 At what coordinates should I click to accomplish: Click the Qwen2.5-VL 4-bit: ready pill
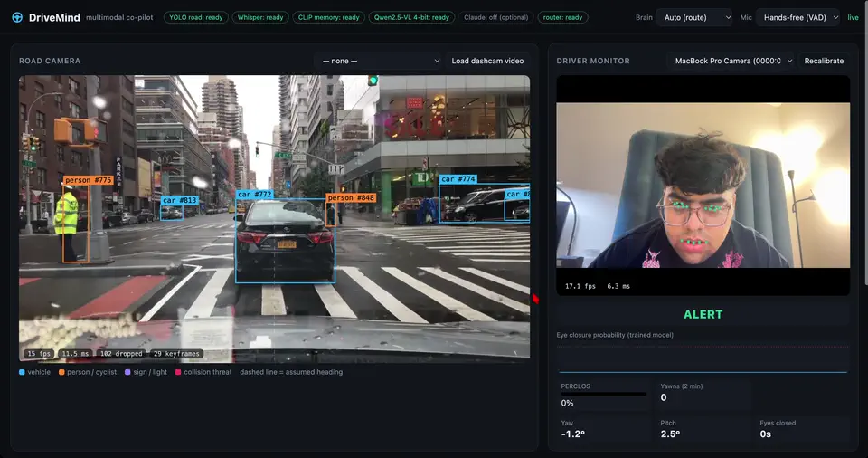click(x=411, y=18)
